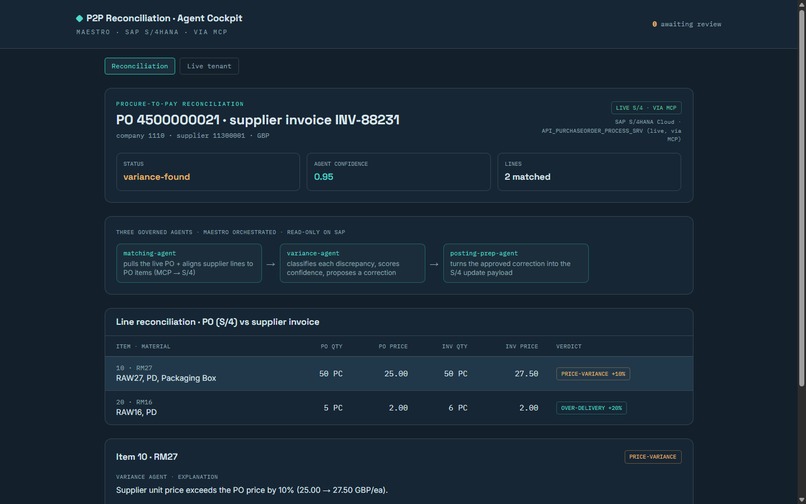The image size is (806, 504).
Task: Click the INV QTY column header
Action: point(455,347)
